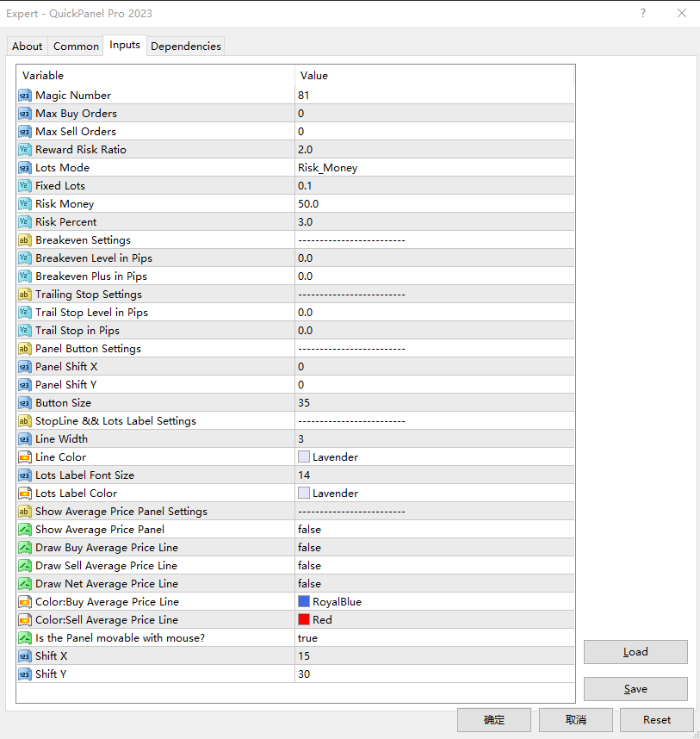This screenshot has height=739, width=700.
Task: Open the Lots Mode Risk_Money value selector
Action: [x=434, y=168]
